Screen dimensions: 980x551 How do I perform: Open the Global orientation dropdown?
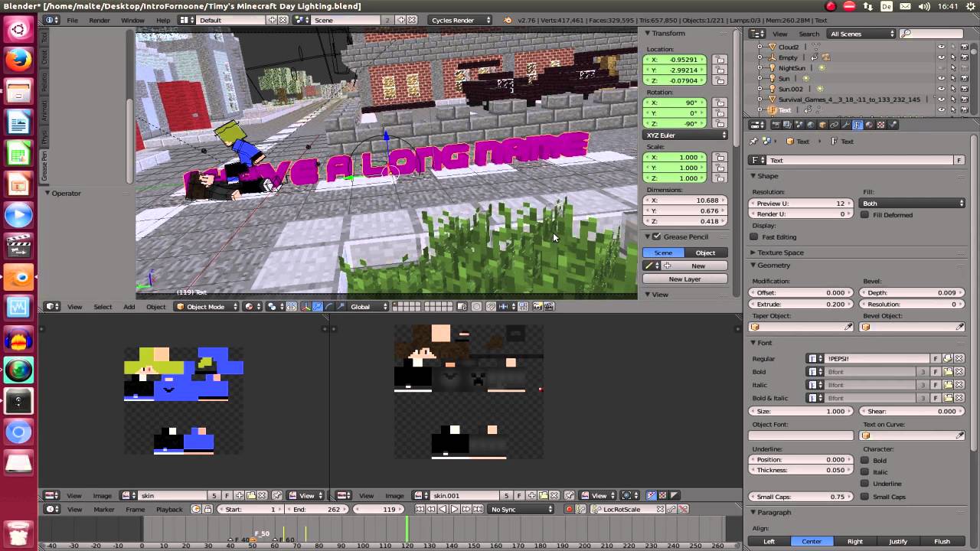370,306
